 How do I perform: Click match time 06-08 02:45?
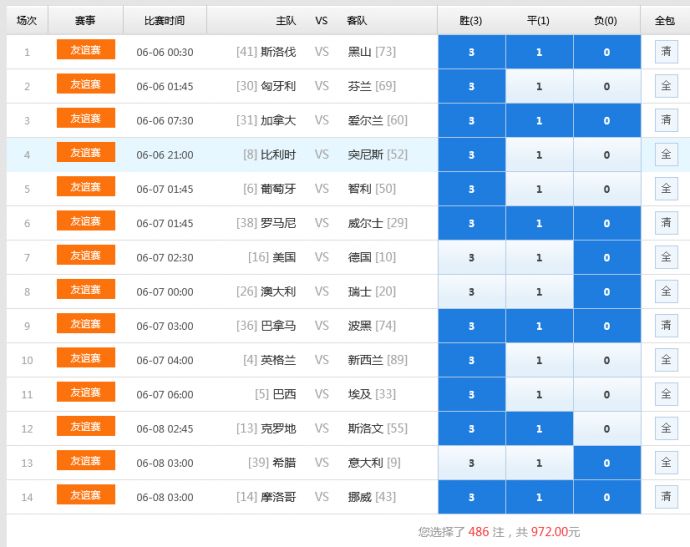[165, 429]
